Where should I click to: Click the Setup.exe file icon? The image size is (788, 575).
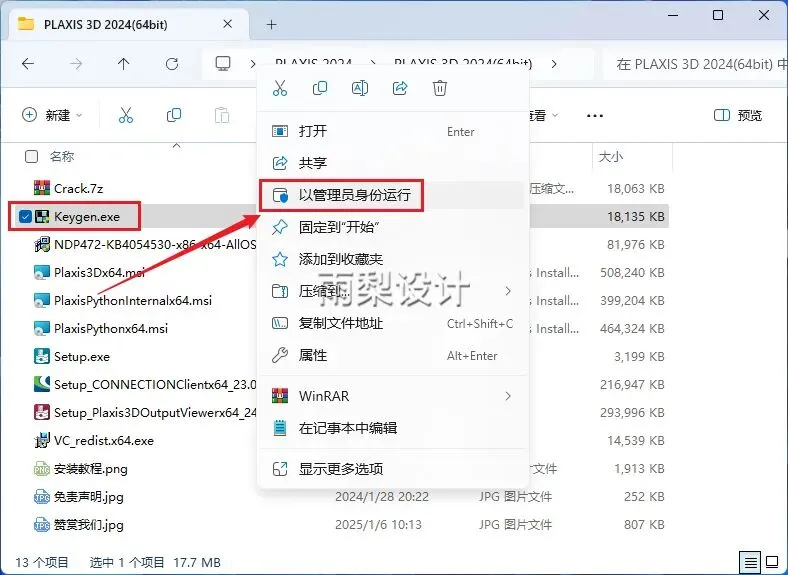coord(42,356)
